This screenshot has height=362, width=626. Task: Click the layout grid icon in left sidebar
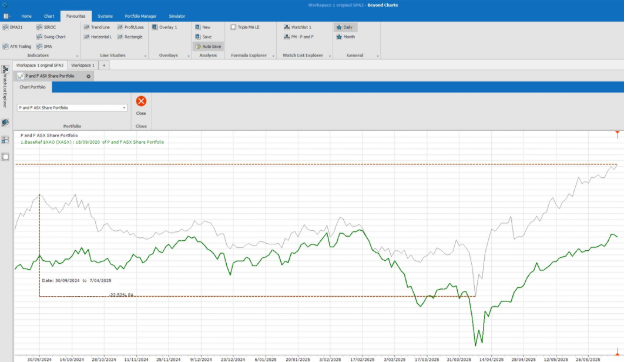click(x=5, y=140)
